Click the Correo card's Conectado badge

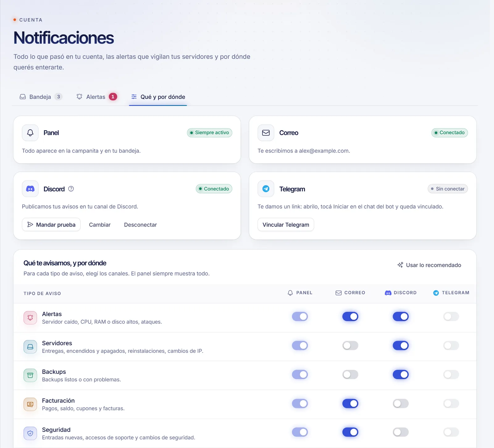(450, 133)
